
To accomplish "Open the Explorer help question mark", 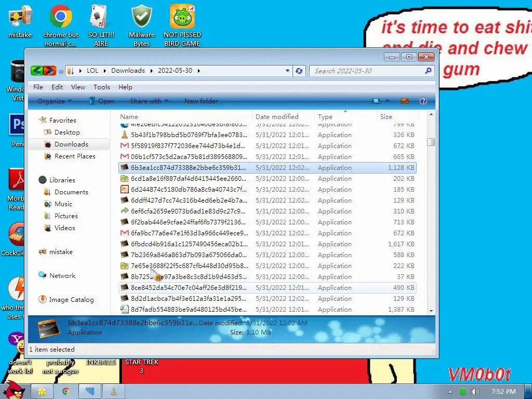I will click(x=423, y=101).
